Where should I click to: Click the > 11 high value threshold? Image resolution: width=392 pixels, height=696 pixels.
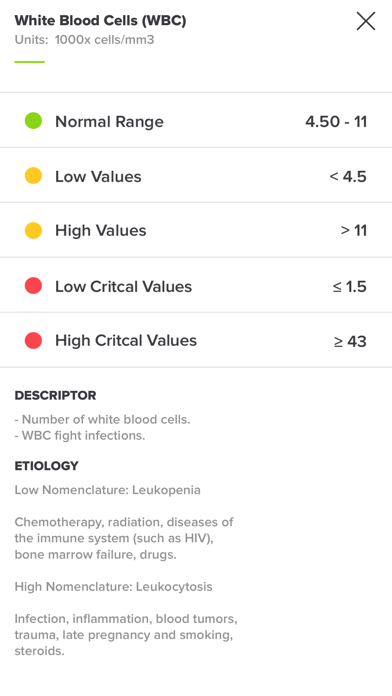[x=354, y=231]
